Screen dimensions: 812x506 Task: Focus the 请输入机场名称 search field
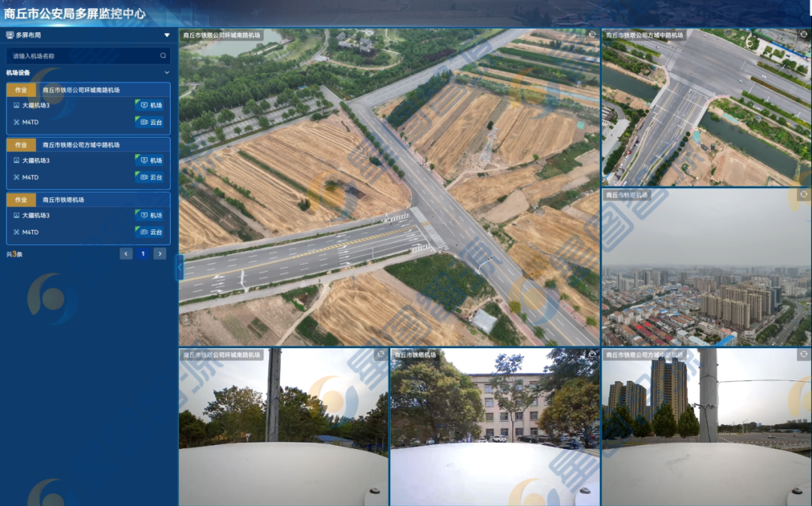pyautogui.click(x=88, y=56)
